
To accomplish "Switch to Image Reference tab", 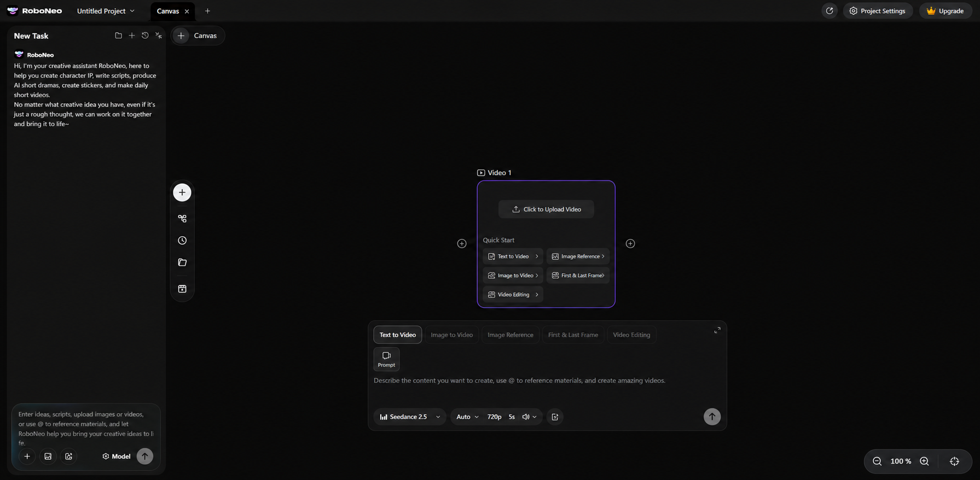I will [x=510, y=335].
